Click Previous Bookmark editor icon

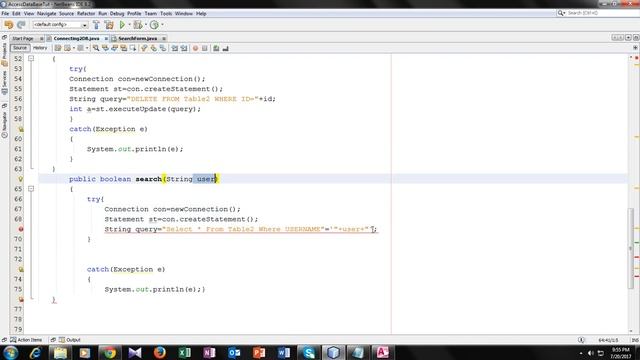coord(144,48)
